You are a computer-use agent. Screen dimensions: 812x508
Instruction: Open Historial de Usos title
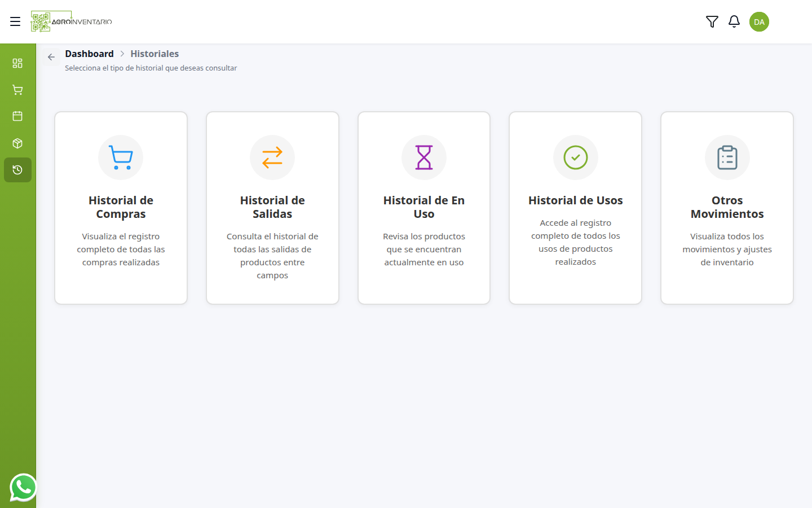(576, 200)
